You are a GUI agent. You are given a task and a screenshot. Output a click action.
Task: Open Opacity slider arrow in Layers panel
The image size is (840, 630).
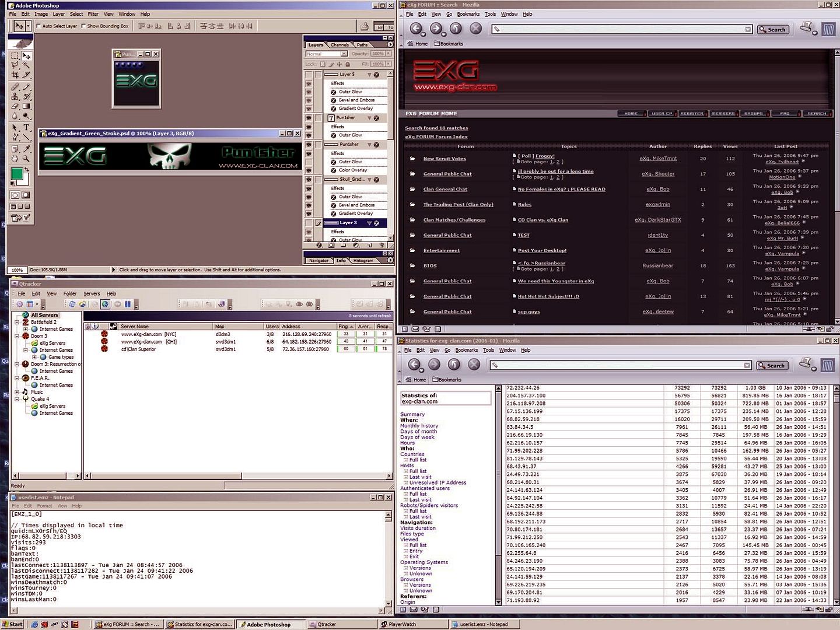(x=387, y=54)
